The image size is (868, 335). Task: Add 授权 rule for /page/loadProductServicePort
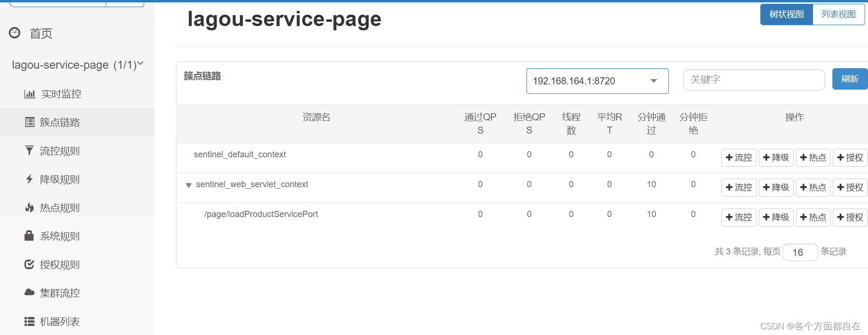coord(850,217)
